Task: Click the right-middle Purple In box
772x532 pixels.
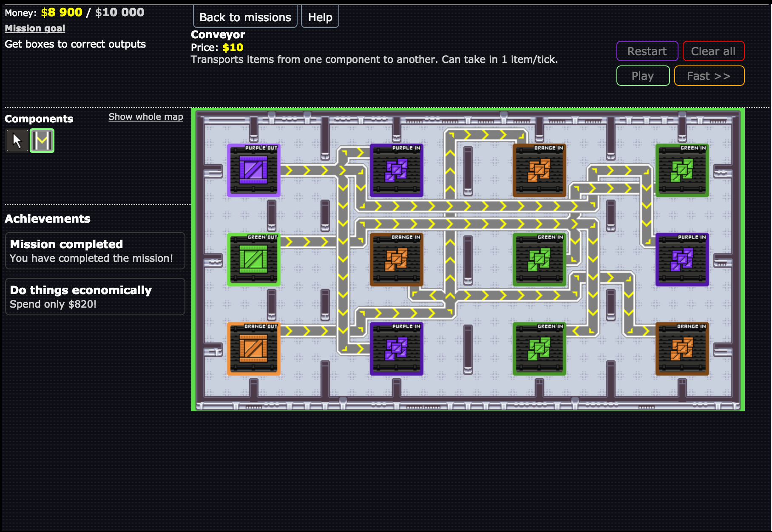Action: pos(682,259)
